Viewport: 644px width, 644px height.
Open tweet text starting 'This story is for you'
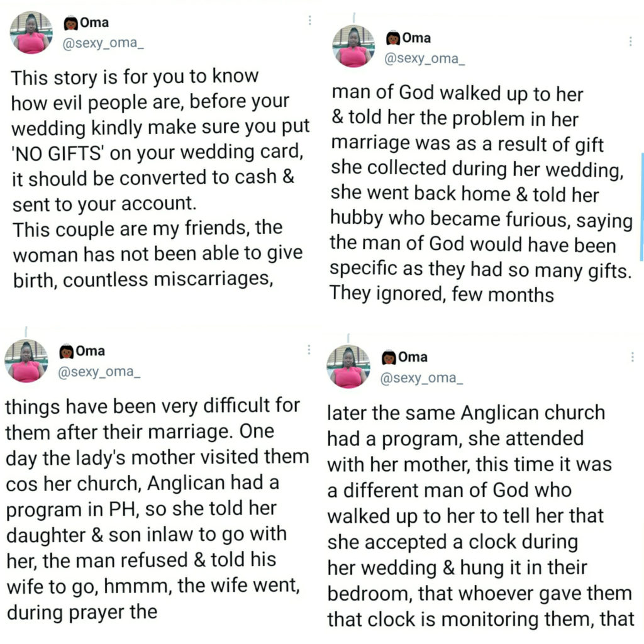coord(160,179)
